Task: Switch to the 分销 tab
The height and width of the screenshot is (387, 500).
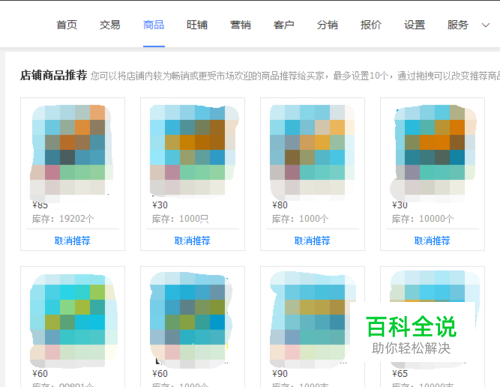Action: [x=327, y=25]
